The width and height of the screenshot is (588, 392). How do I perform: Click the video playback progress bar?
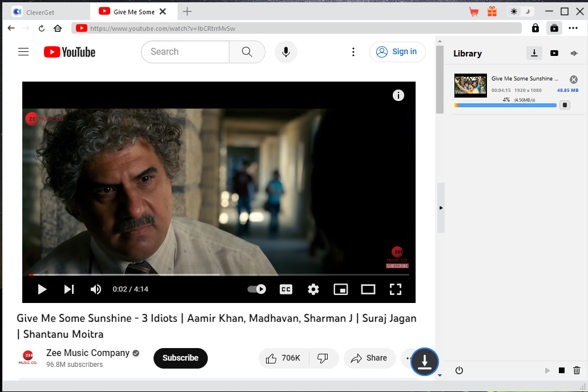coord(219,274)
